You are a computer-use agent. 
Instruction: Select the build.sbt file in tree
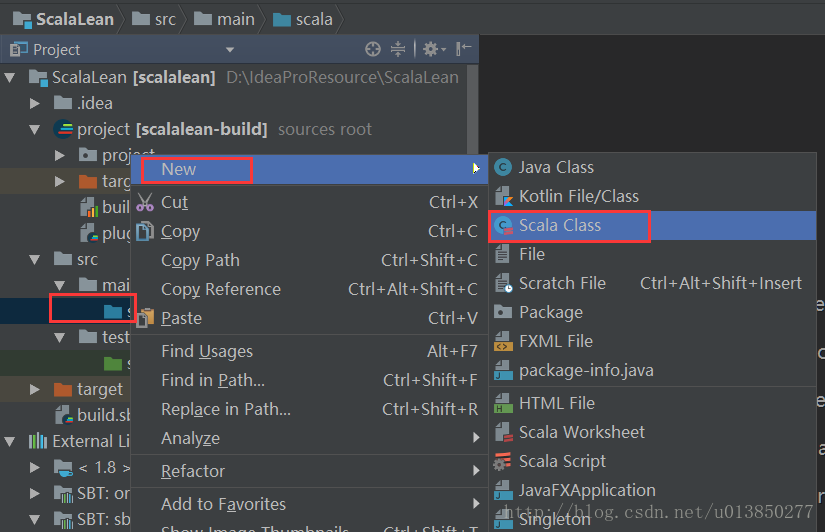coord(65,415)
